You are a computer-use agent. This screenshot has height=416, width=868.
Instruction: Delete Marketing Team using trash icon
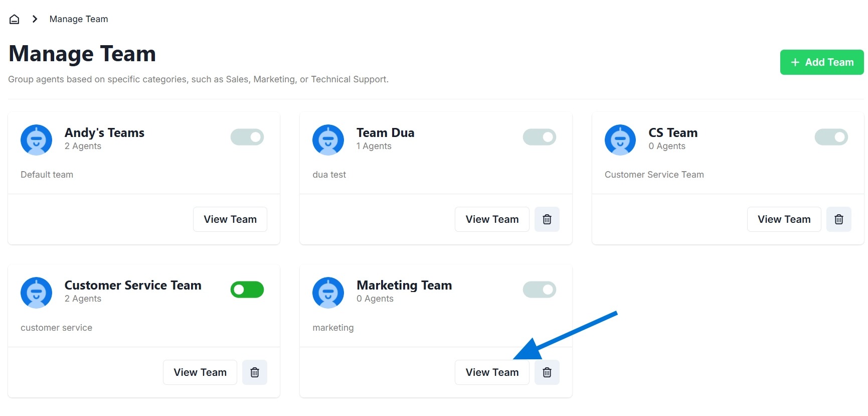(547, 372)
